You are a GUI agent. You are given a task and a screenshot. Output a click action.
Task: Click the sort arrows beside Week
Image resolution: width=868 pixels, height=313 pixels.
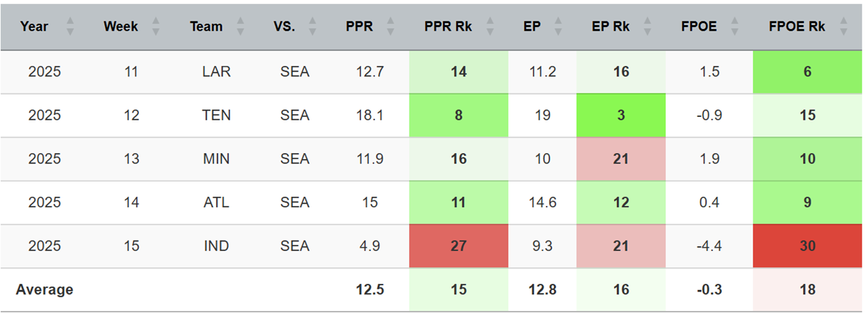[x=156, y=27]
